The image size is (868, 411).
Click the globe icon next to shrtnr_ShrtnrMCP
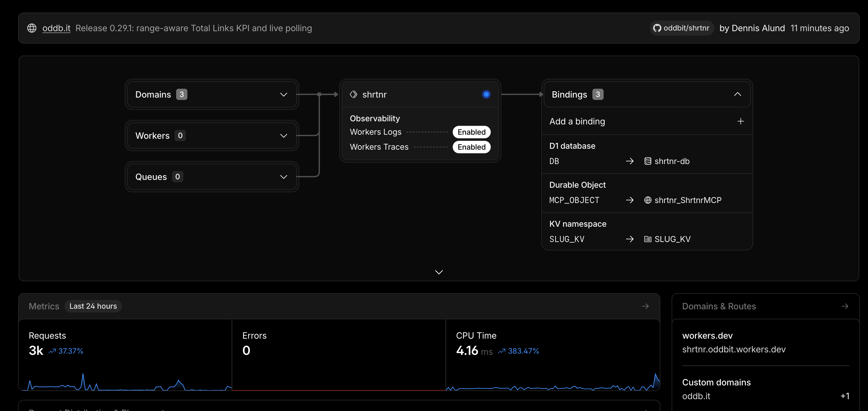648,200
